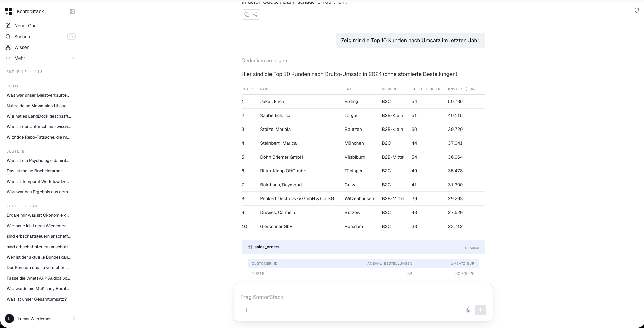Click the UMSATZ (EUR) column header
Viewport: 644px width, 328px height.
coord(462,89)
